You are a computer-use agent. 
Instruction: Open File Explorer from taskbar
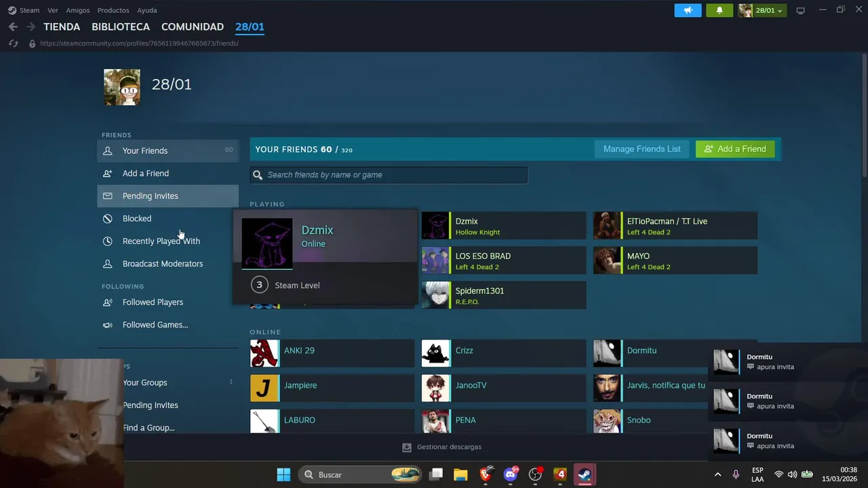[460, 474]
